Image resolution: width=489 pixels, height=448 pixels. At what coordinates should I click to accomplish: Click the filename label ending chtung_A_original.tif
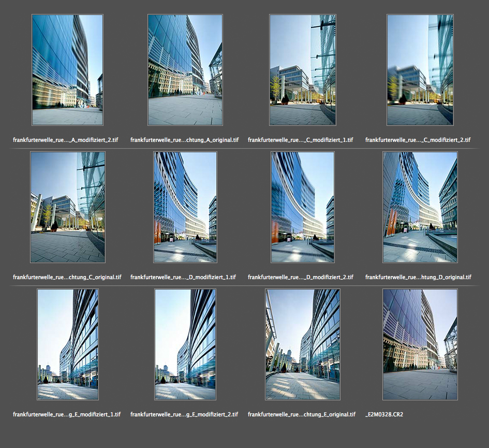[x=185, y=140]
